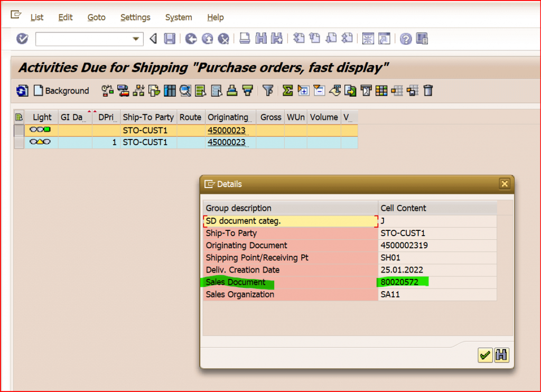Click the green Back arrow icon

(191, 39)
